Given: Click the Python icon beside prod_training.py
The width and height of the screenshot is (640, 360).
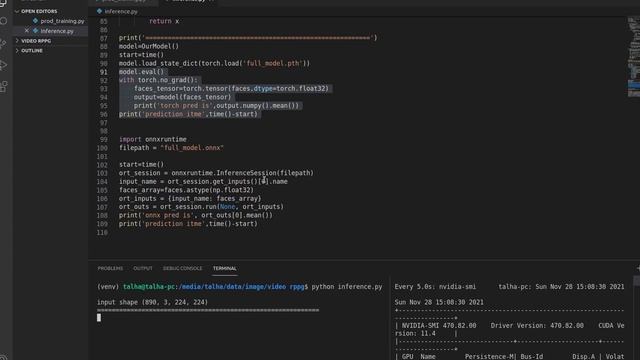Looking at the screenshot, I should (36, 20).
